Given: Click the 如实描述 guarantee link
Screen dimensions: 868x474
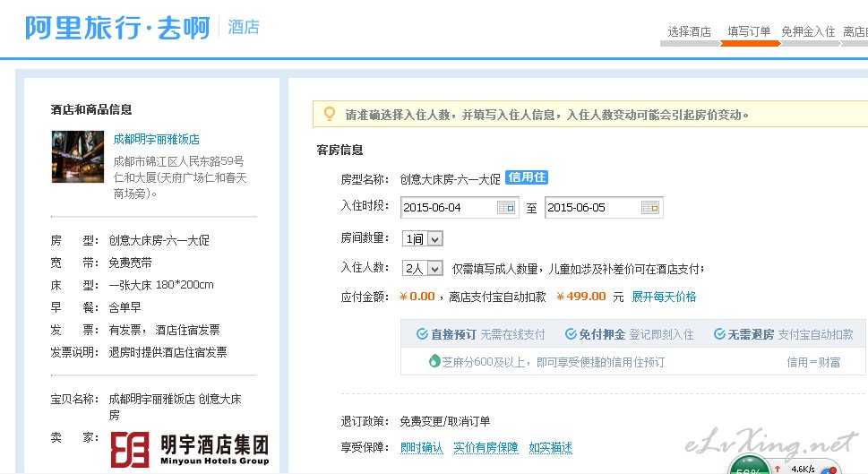Looking at the screenshot, I should click(550, 447).
